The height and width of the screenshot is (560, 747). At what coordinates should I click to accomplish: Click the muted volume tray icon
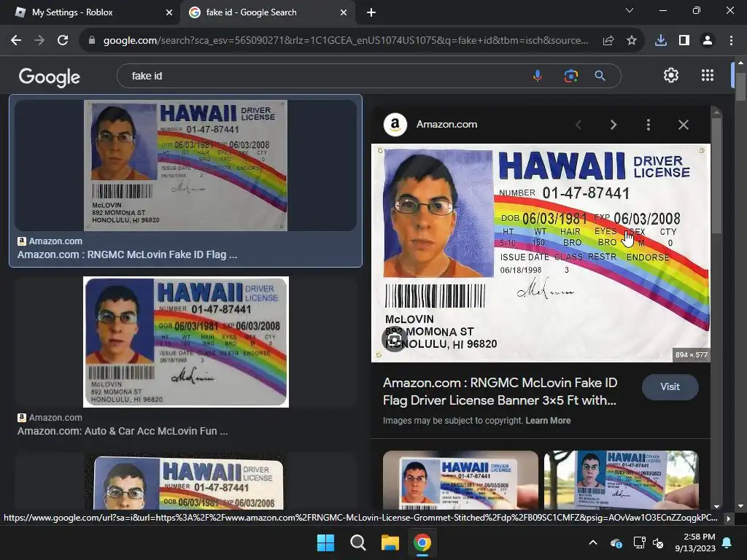tap(658, 542)
